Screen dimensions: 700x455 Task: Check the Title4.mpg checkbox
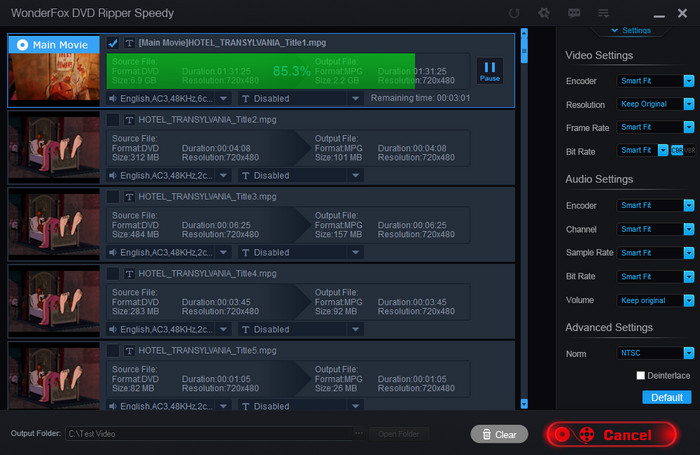tap(113, 274)
